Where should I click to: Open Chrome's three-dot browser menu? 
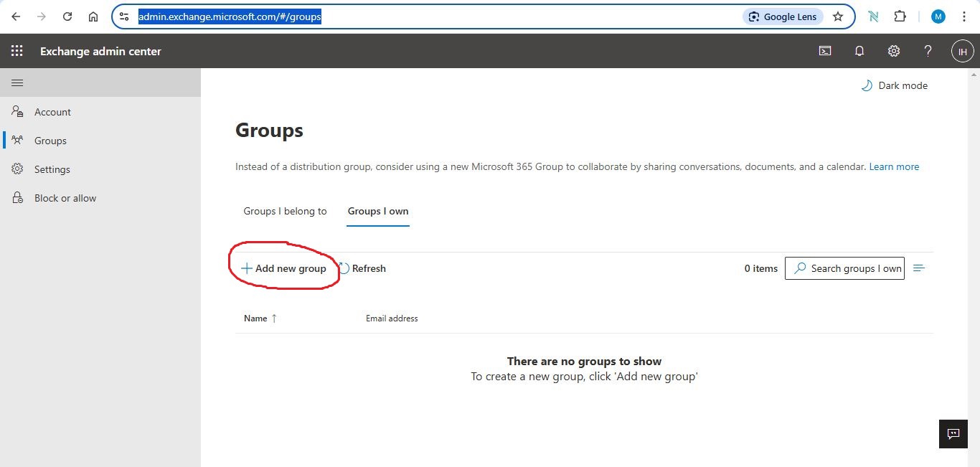point(964,16)
